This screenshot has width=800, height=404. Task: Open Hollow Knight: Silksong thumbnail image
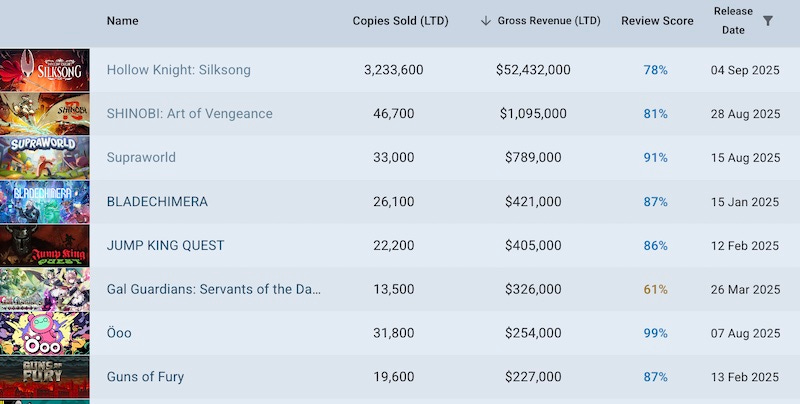(45, 70)
